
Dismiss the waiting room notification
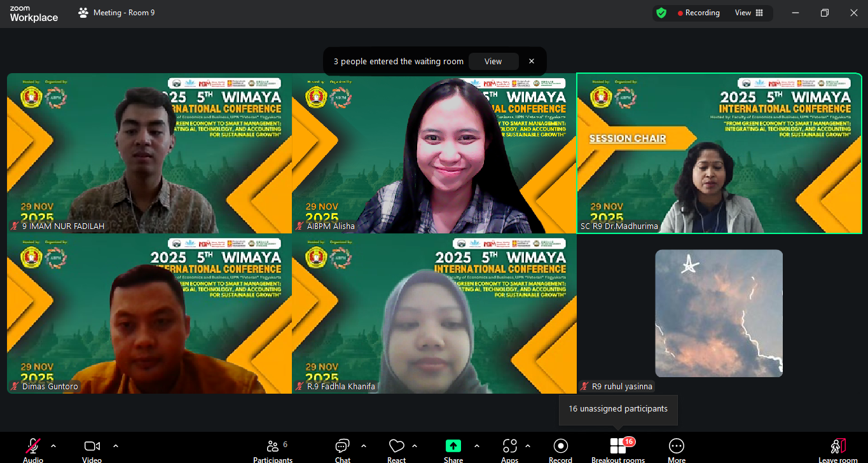click(532, 62)
